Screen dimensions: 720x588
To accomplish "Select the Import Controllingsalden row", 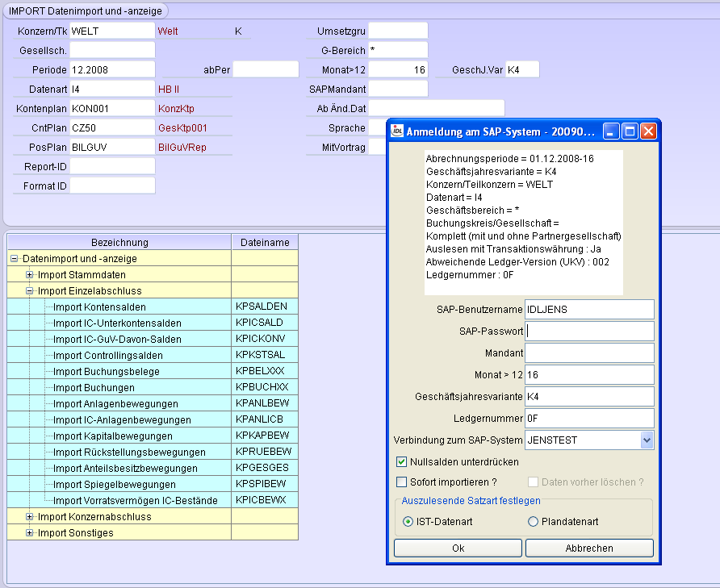I will click(153, 355).
